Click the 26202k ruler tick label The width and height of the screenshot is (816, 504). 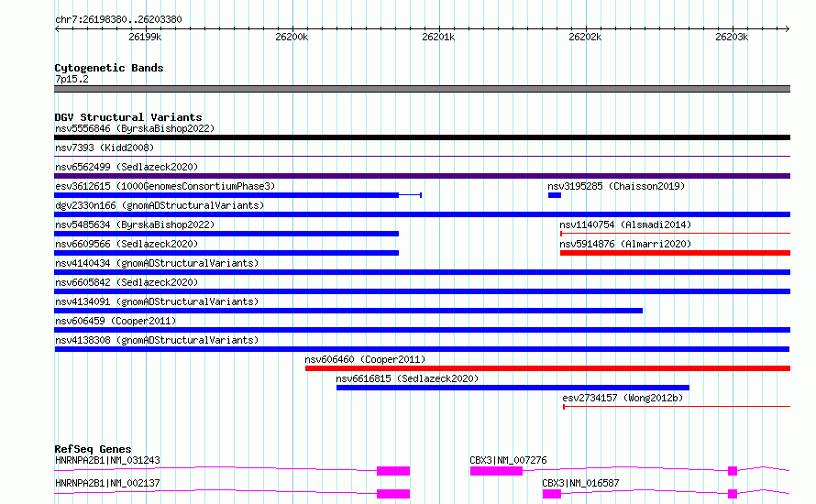585,37
